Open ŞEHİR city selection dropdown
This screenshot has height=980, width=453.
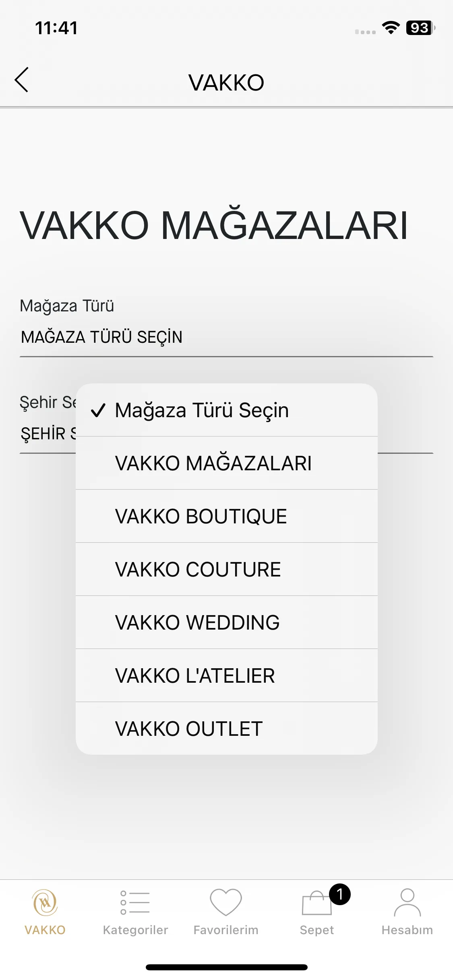pyautogui.click(x=48, y=434)
